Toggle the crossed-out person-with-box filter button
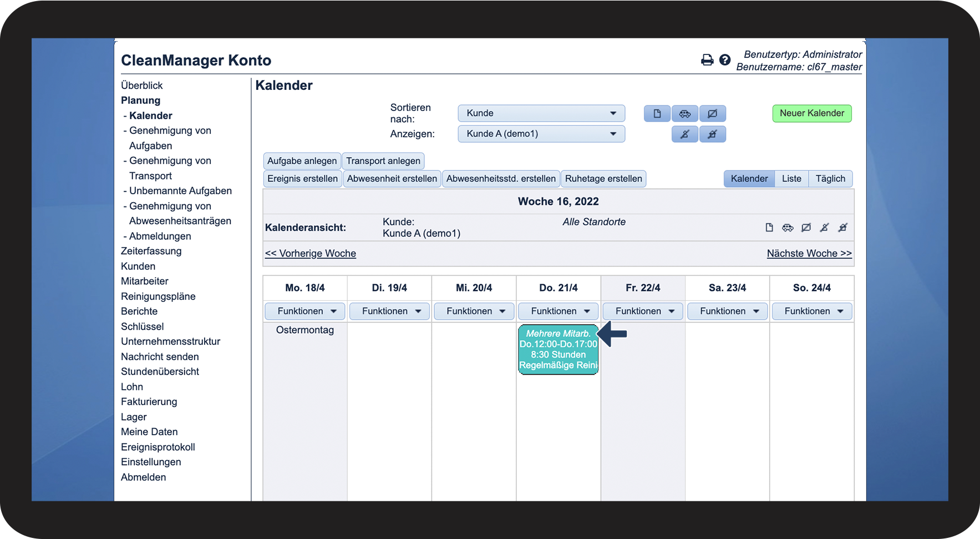The height and width of the screenshot is (539, 980). click(x=713, y=134)
